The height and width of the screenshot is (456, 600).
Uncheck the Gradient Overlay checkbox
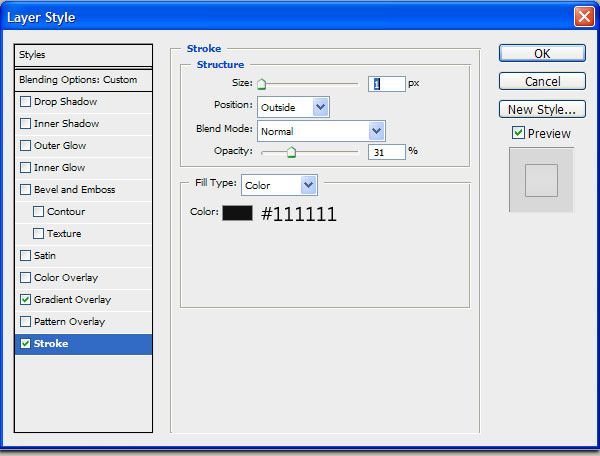25,300
